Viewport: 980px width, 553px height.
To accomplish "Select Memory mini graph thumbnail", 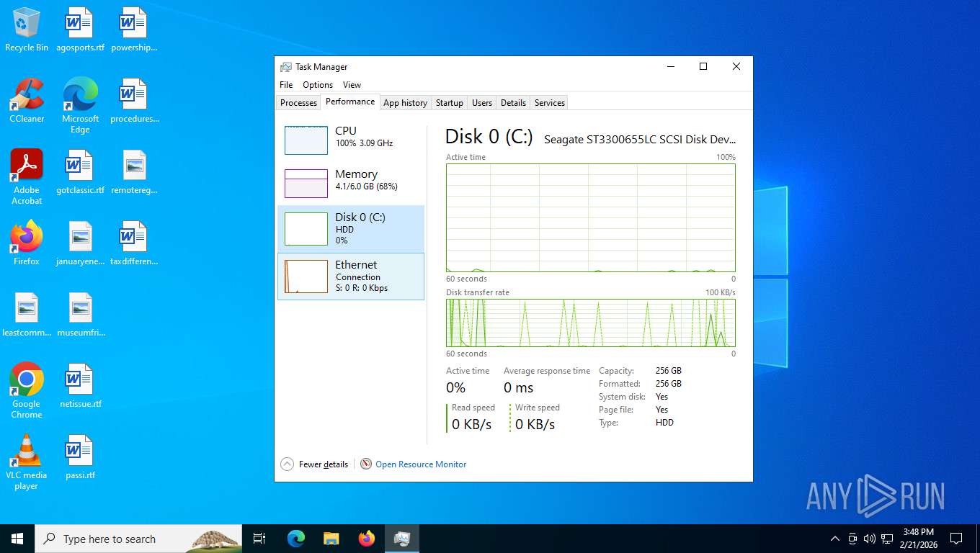I will coord(306,183).
